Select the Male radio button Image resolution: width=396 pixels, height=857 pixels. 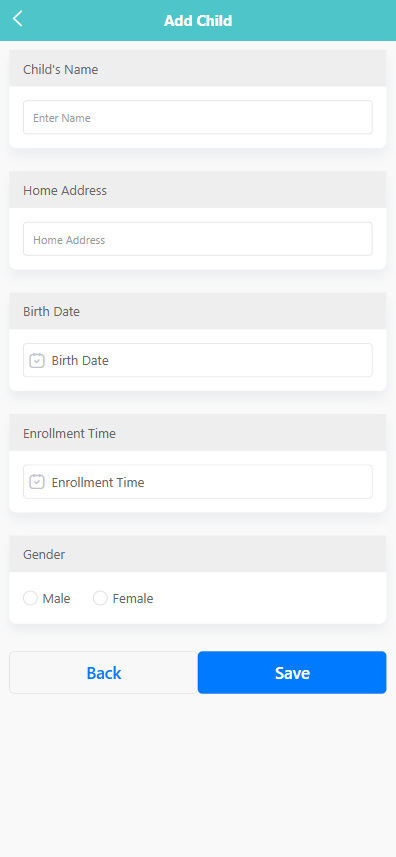(x=30, y=598)
